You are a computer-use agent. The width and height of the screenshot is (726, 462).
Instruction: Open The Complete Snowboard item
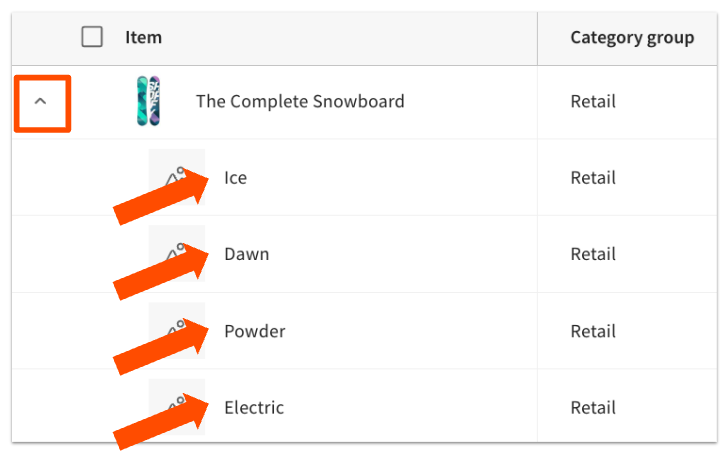(300, 102)
